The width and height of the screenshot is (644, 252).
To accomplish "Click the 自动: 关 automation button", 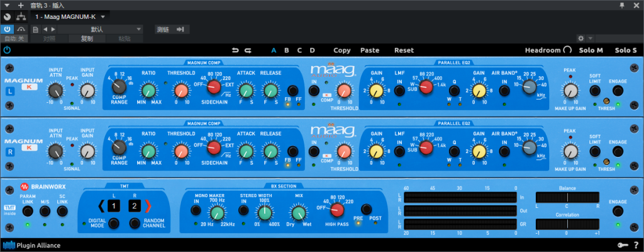I will coord(14,38).
